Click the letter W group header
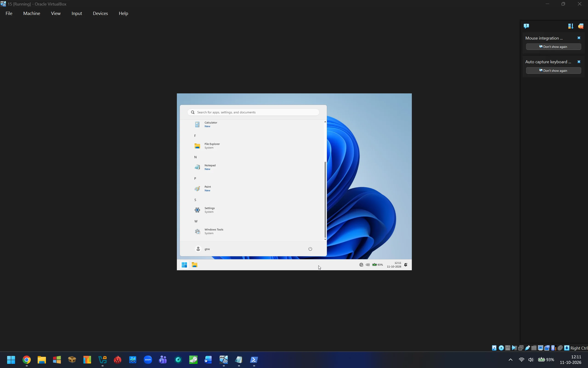Viewport: 588px width, 368px height. click(x=196, y=221)
